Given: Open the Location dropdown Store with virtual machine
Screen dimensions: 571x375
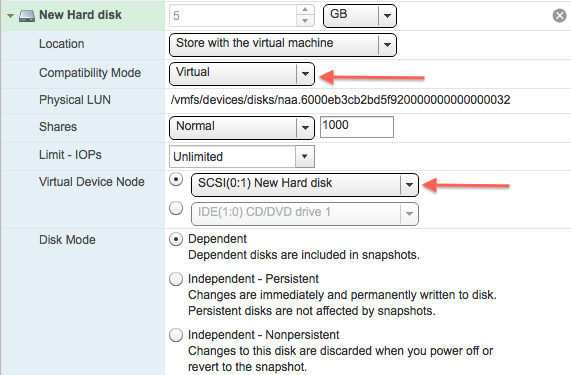Looking at the screenshot, I should click(283, 44).
